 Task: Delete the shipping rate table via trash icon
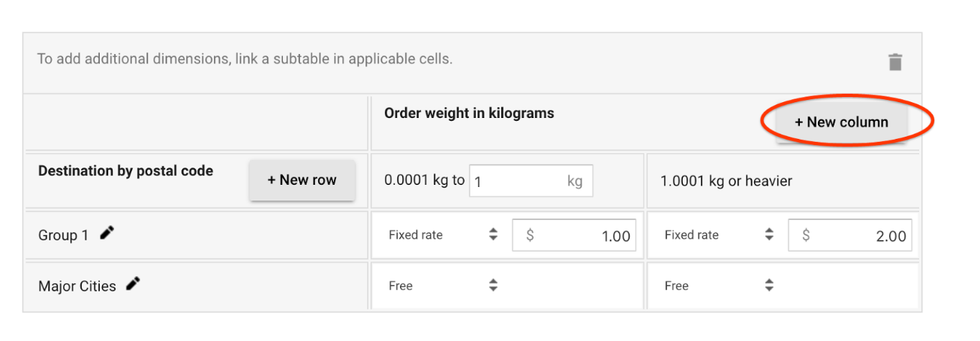(x=894, y=62)
